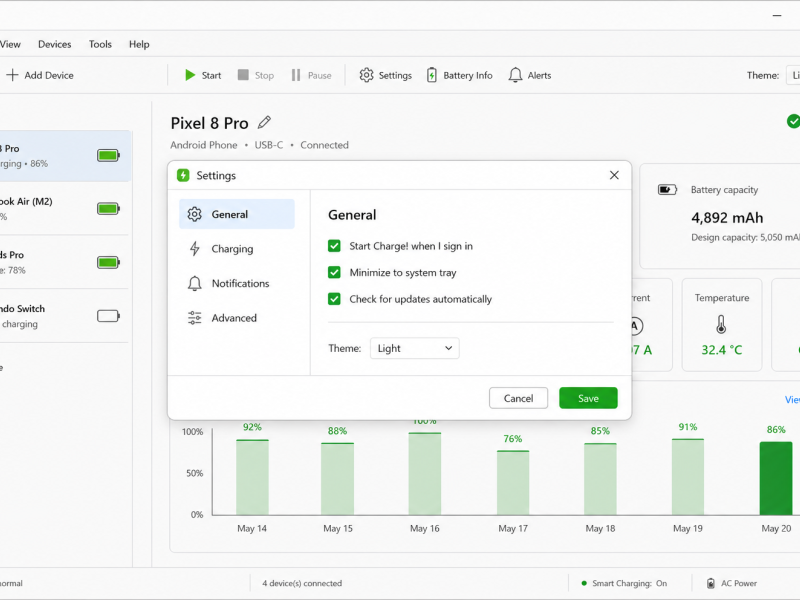Switch to Notifications settings tab
This screenshot has width=800, height=600.
(237, 284)
